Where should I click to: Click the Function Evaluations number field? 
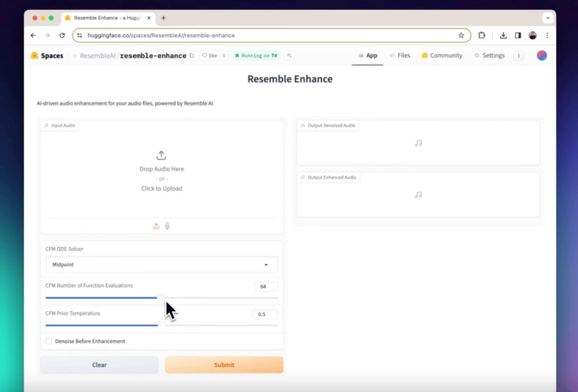(266, 286)
